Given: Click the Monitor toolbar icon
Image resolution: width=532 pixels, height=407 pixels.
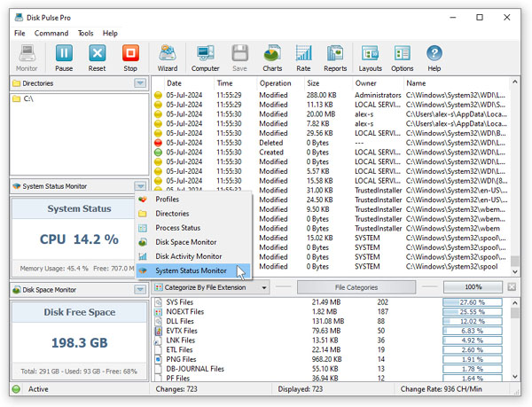Looking at the screenshot, I should point(27,53).
